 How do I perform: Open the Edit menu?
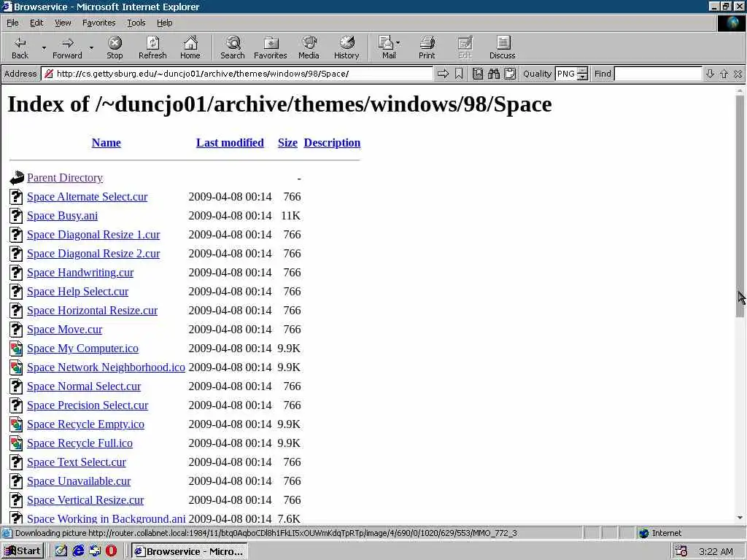coord(36,23)
